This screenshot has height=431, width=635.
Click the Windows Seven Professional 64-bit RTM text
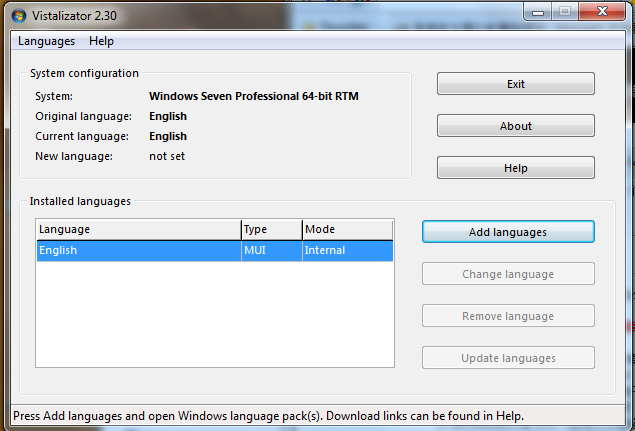[254, 96]
